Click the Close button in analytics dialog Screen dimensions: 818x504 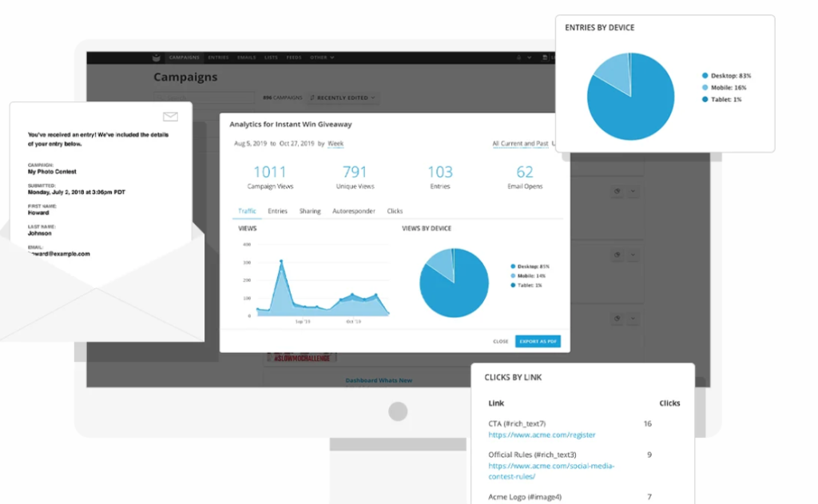500,341
